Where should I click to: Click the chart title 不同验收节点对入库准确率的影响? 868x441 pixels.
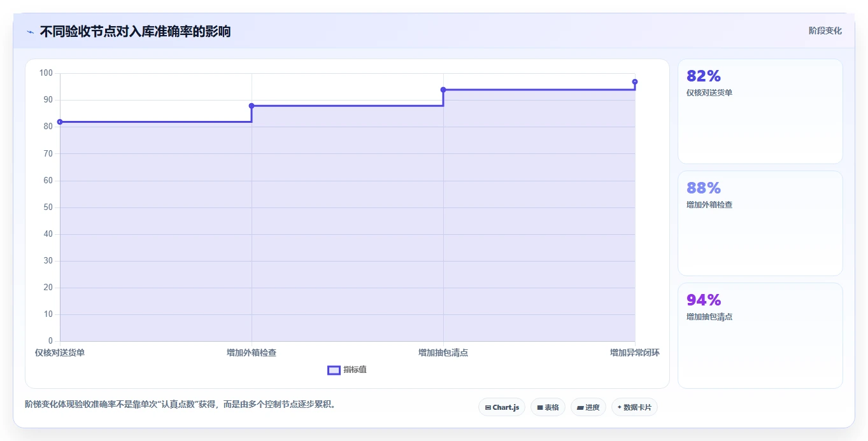point(135,32)
